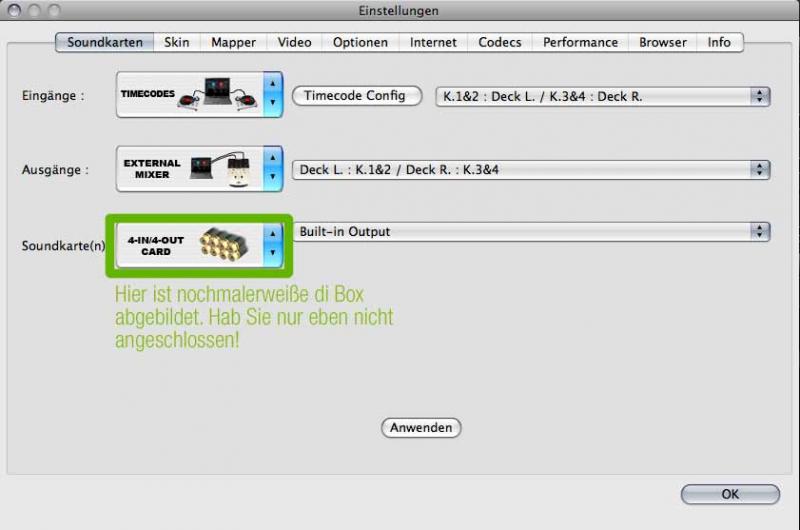Switch to the Codecs tab
The height and width of the screenshot is (530, 800).
[x=499, y=42]
